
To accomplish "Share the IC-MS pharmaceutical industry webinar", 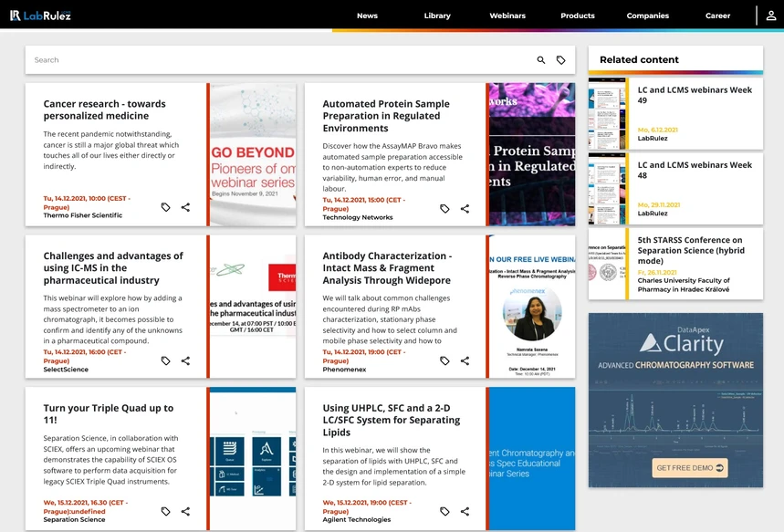I will pyautogui.click(x=185, y=360).
